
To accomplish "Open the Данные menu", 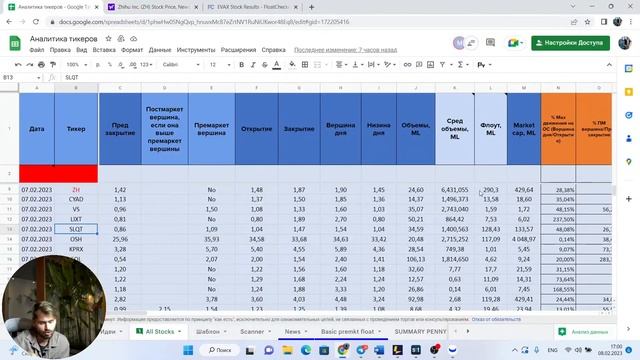I will [160, 50].
